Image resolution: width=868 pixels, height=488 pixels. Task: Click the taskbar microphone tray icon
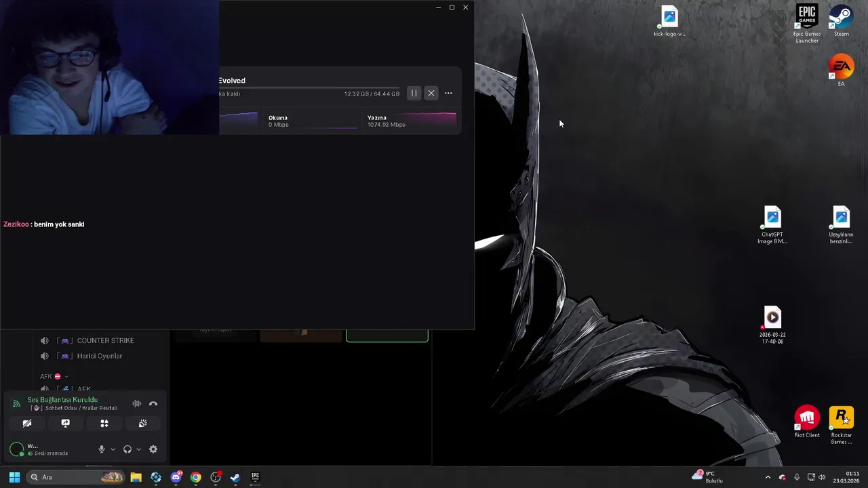(x=797, y=477)
